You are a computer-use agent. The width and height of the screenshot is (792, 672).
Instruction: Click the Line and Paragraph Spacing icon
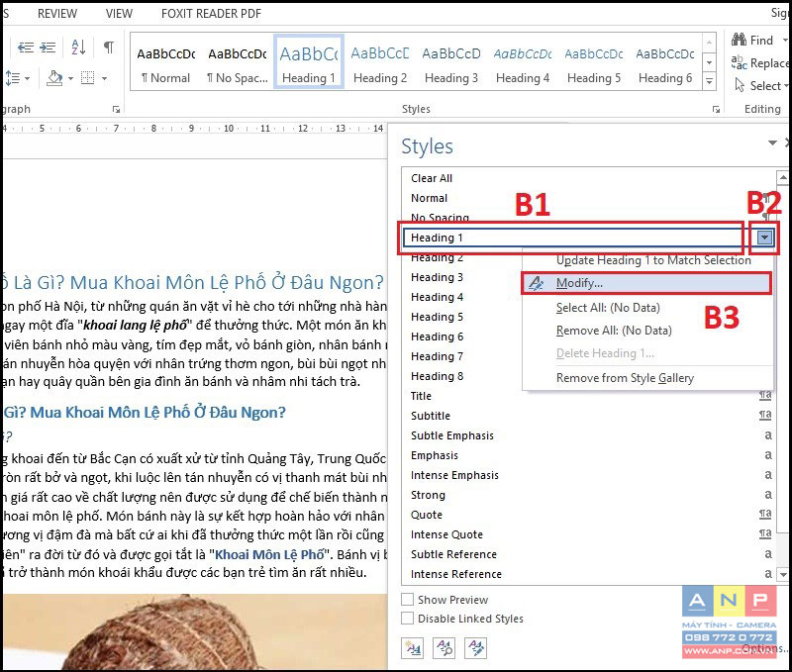pos(12,78)
